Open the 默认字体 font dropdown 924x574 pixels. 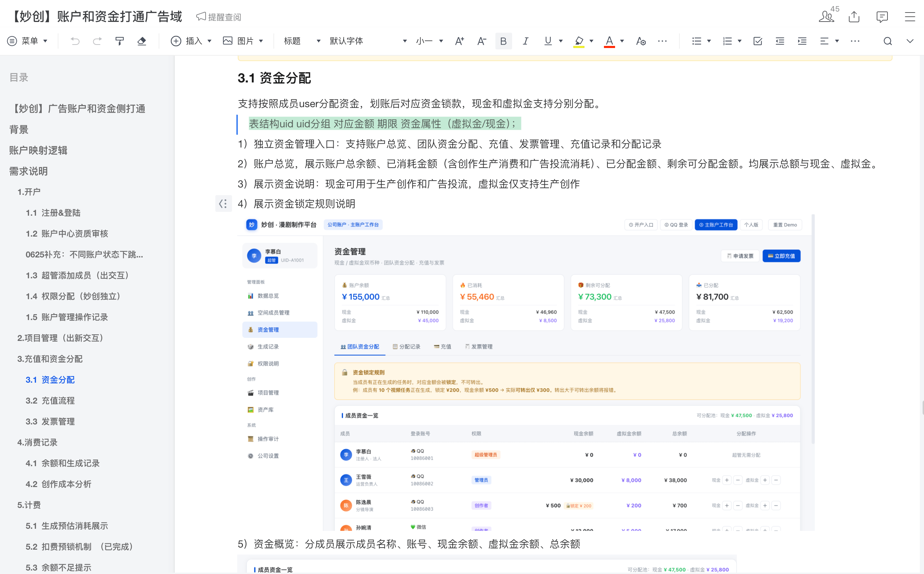point(368,41)
